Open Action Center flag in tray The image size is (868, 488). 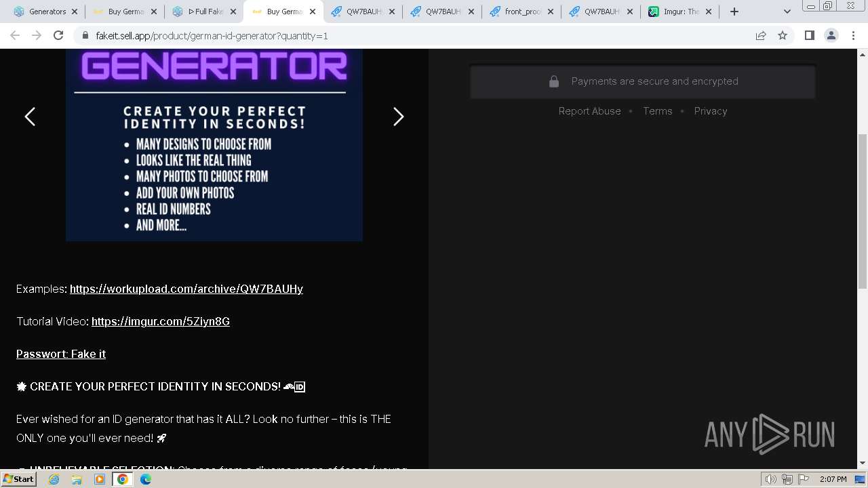pyautogui.click(x=804, y=479)
